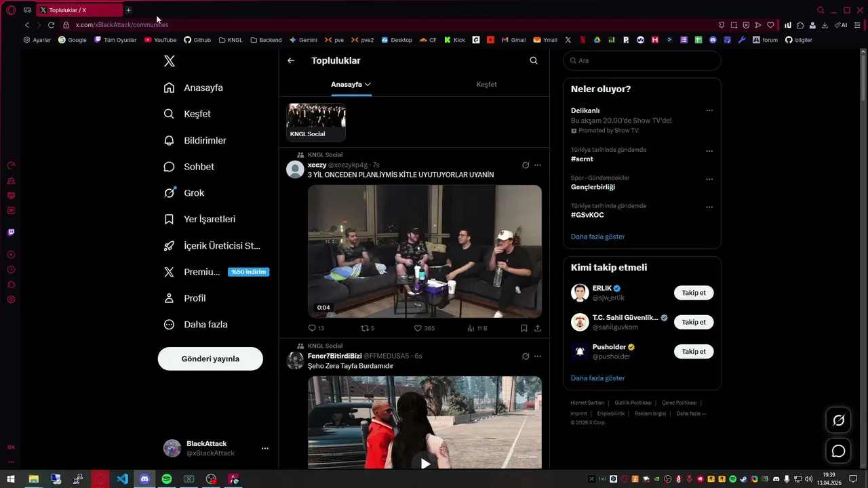868x488 pixels.
Task: Click Ara search field
Action: [x=642, y=60]
